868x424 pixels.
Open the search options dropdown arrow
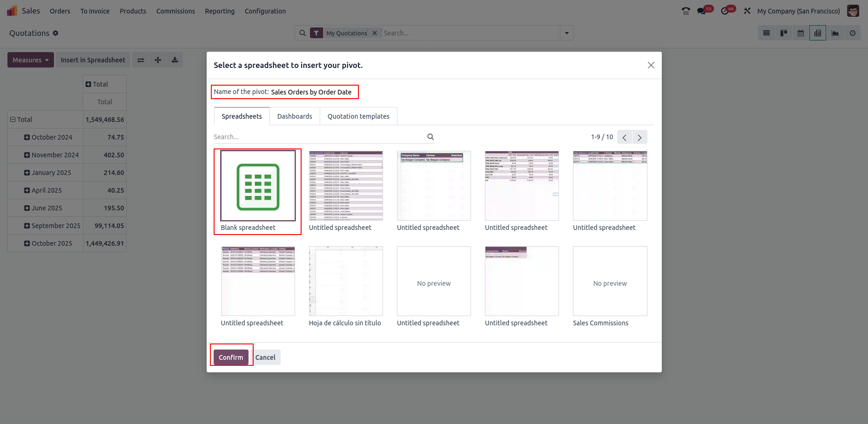point(566,33)
